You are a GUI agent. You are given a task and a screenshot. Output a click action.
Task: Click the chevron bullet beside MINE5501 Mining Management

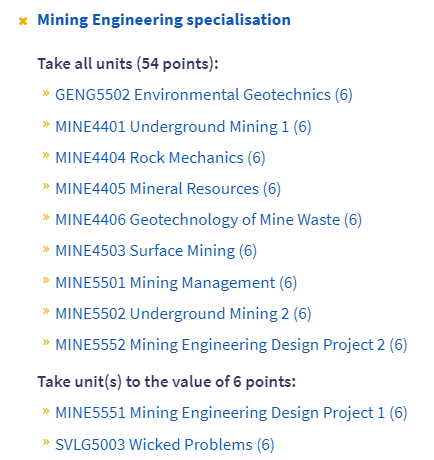tap(46, 280)
